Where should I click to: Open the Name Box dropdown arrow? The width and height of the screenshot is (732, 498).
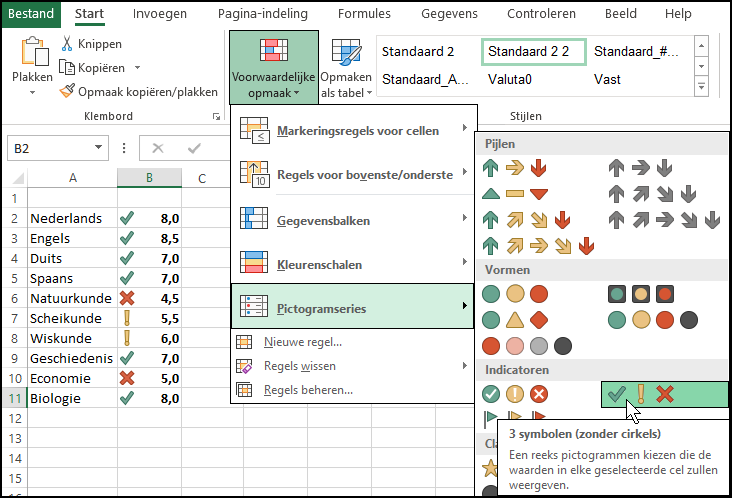(98, 148)
